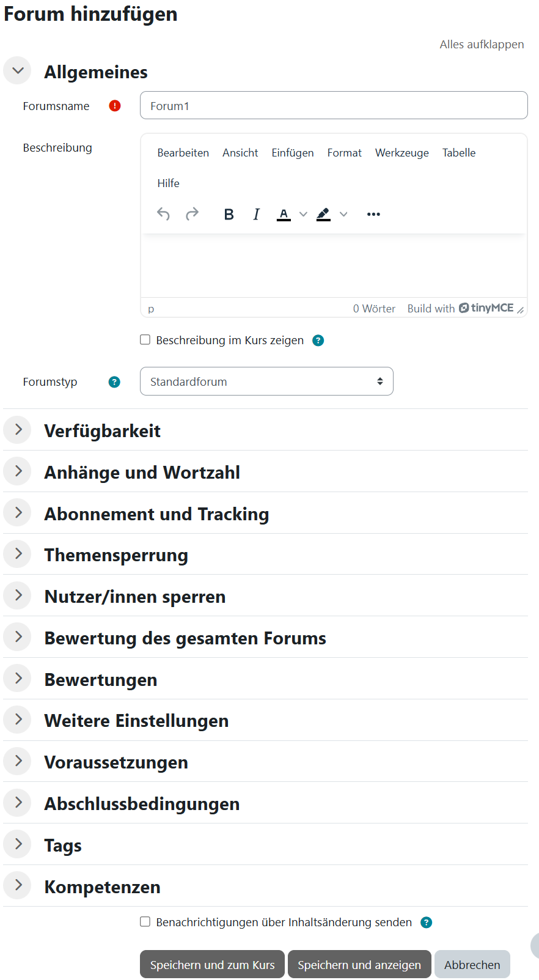Click the required icon next to Forumsname
The width and height of the screenshot is (539, 980).
(x=115, y=106)
